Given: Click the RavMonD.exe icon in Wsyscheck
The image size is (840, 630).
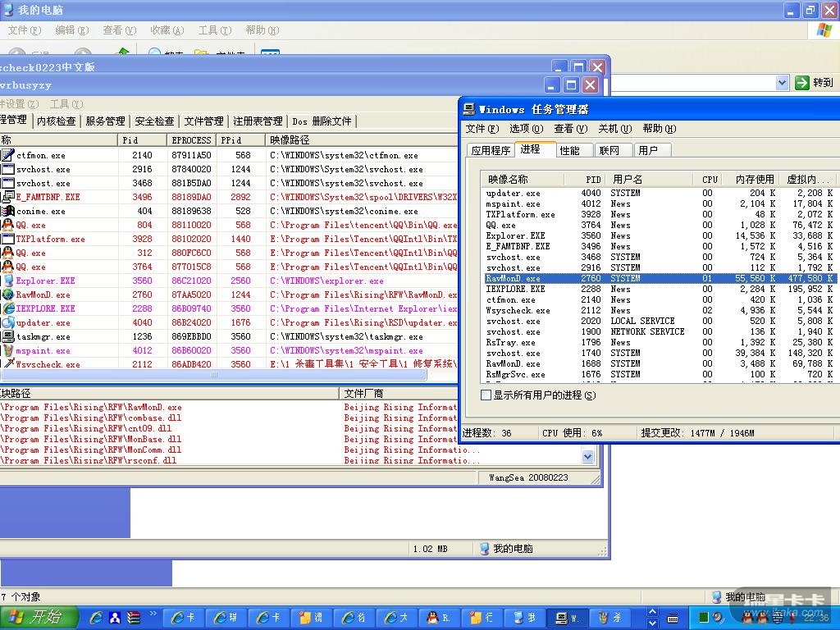Looking at the screenshot, I should [7, 294].
